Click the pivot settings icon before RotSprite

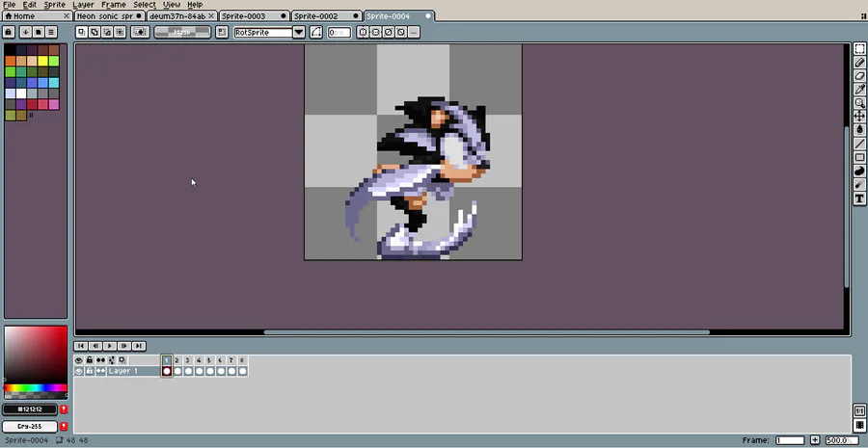222,32
